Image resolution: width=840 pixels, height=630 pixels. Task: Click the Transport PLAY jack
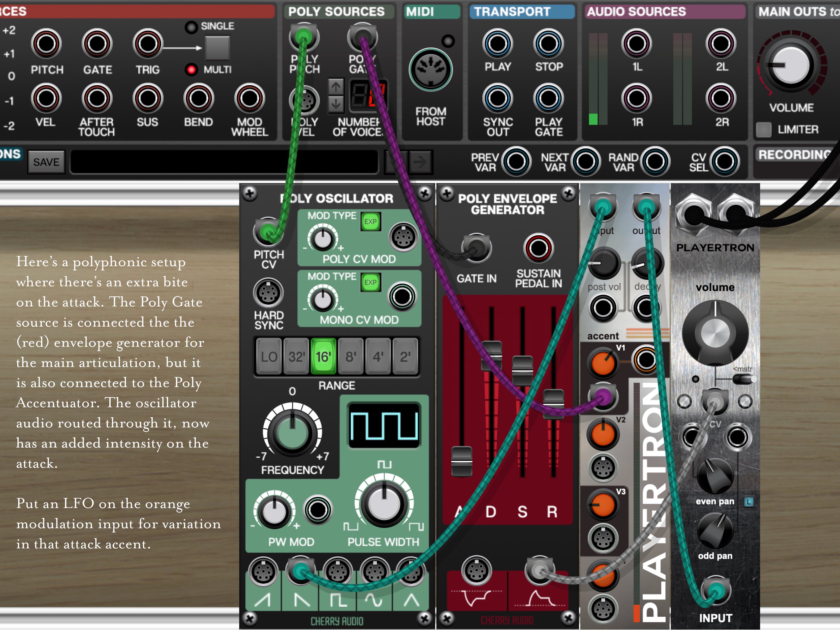[x=497, y=44]
